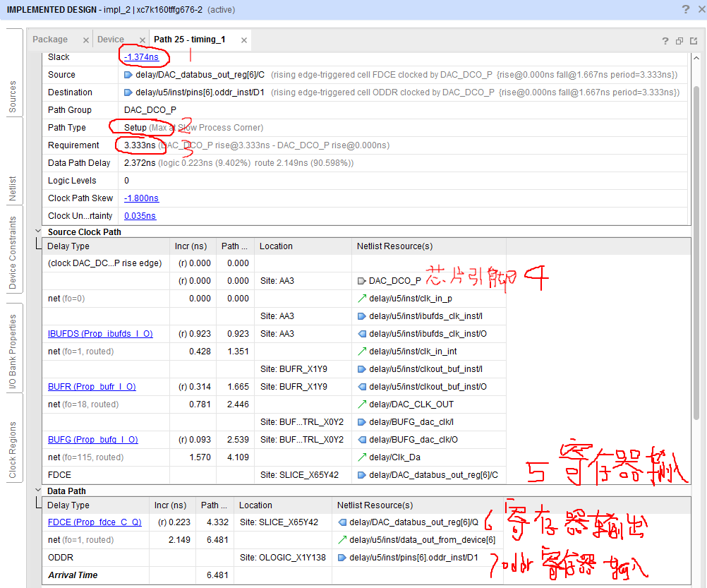Open the Device Constraints side tab

(x=13, y=253)
